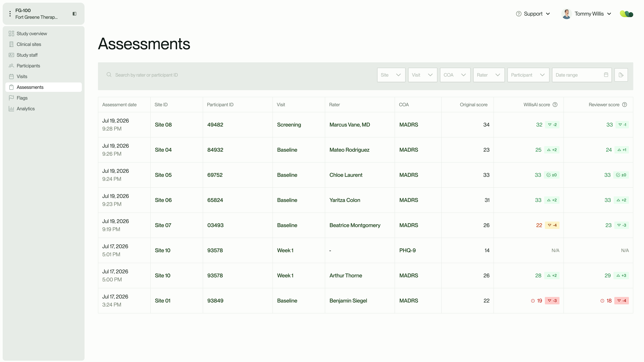Click the Flags flag icon
The width and height of the screenshot is (644, 362).
click(x=11, y=98)
